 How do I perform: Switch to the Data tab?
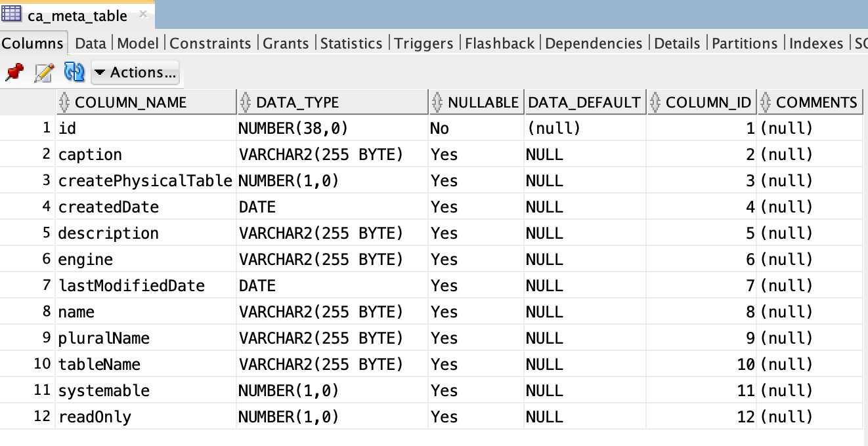(x=90, y=43)
